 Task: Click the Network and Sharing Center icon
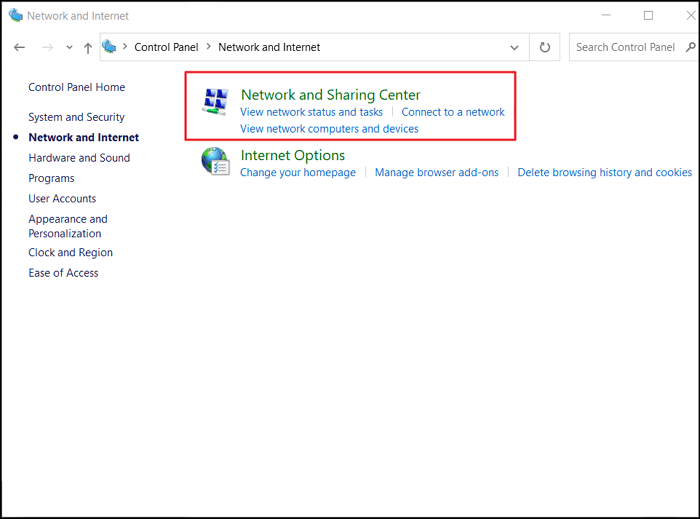[x=215, y=102]
